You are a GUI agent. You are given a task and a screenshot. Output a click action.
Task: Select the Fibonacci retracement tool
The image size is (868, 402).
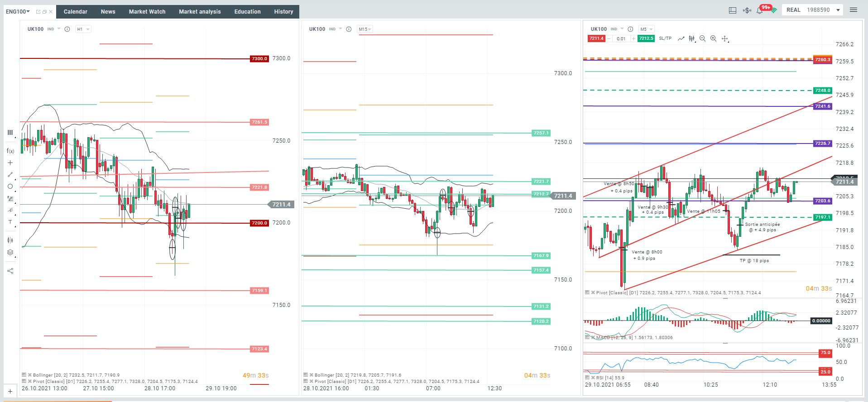coord(10,199)
